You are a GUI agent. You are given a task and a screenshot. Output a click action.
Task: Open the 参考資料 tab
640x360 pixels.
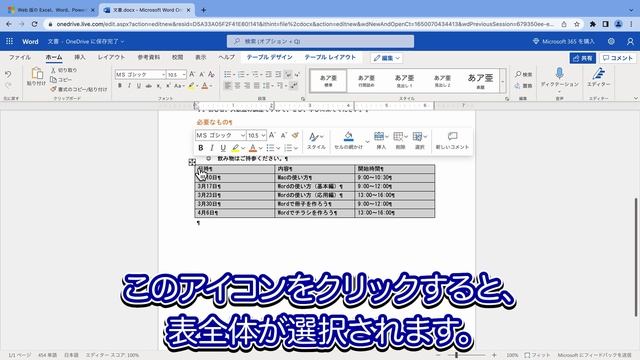149,58
